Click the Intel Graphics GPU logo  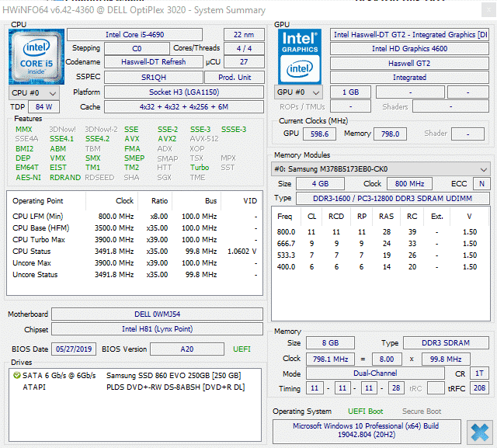(300, 55)
